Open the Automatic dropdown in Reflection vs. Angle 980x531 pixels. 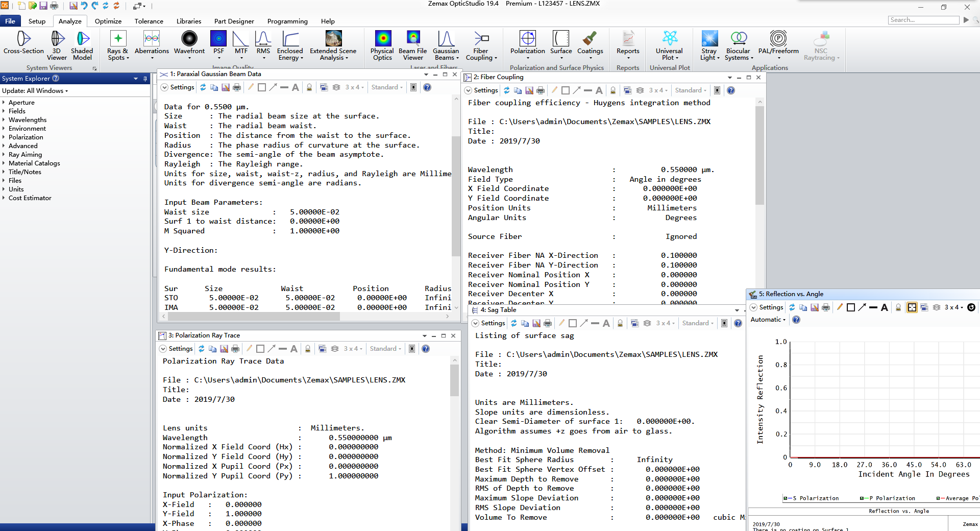768,320
